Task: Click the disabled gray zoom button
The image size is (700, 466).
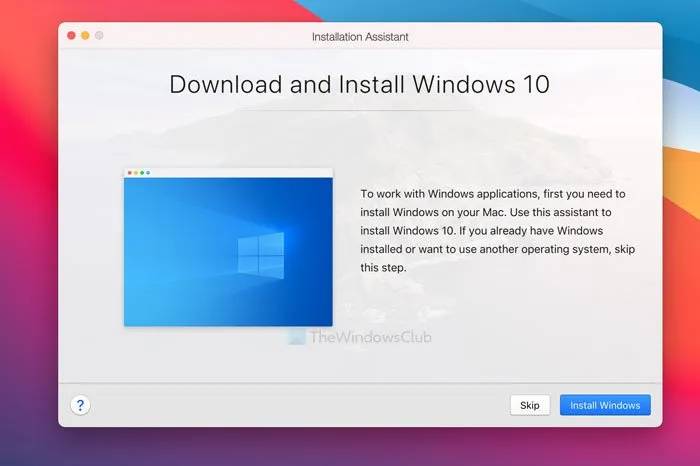Action: tap(99, 35)
